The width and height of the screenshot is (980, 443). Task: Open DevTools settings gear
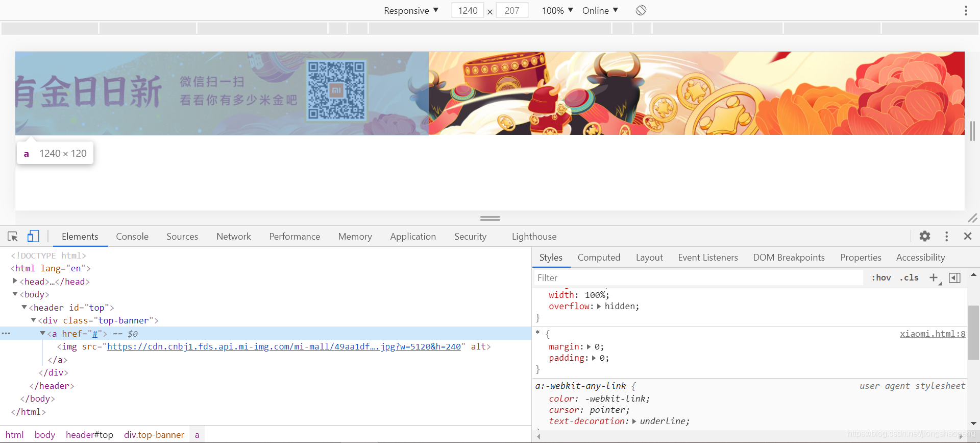(925, 236)
